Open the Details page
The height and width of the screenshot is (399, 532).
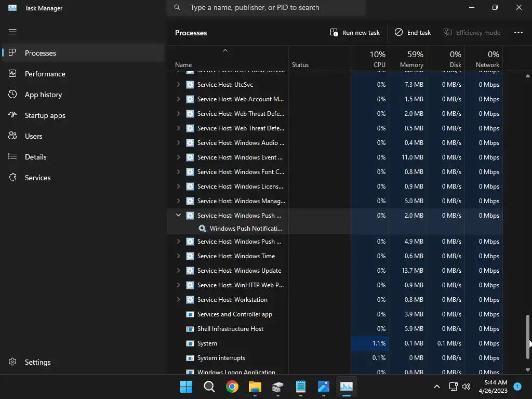pyautogui.click(x=83, y=157)
